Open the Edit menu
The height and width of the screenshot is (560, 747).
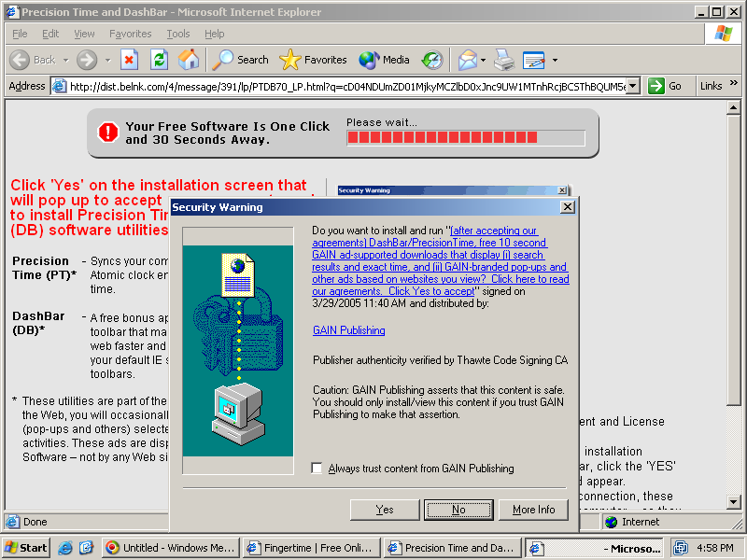point(50,34)
